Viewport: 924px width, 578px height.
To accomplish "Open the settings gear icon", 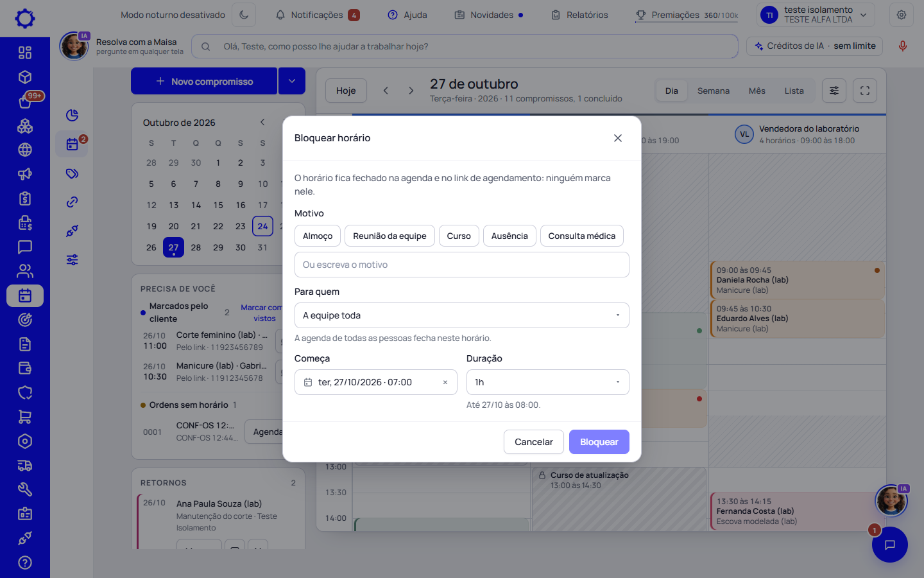I will [x=902, y=15].
